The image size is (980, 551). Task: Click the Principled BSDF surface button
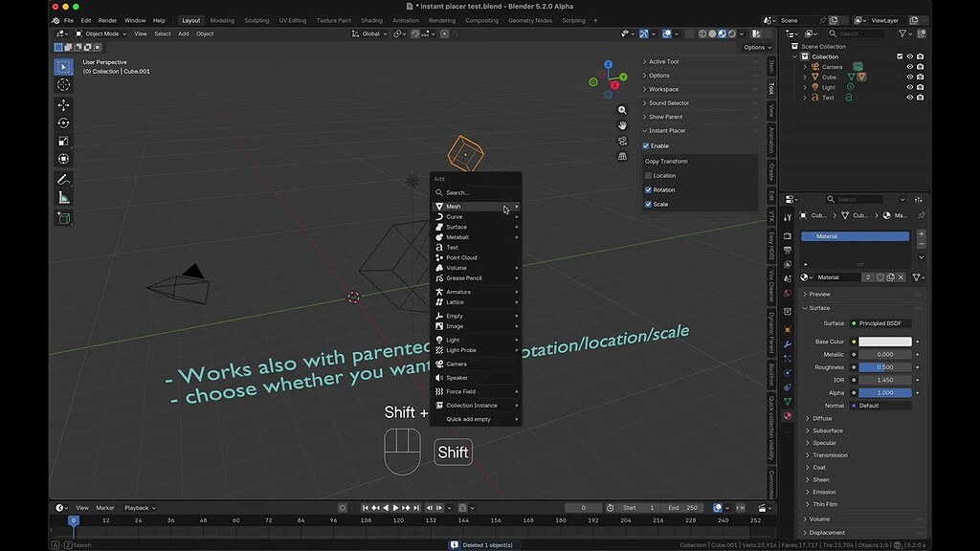click(x=880, y=323)
